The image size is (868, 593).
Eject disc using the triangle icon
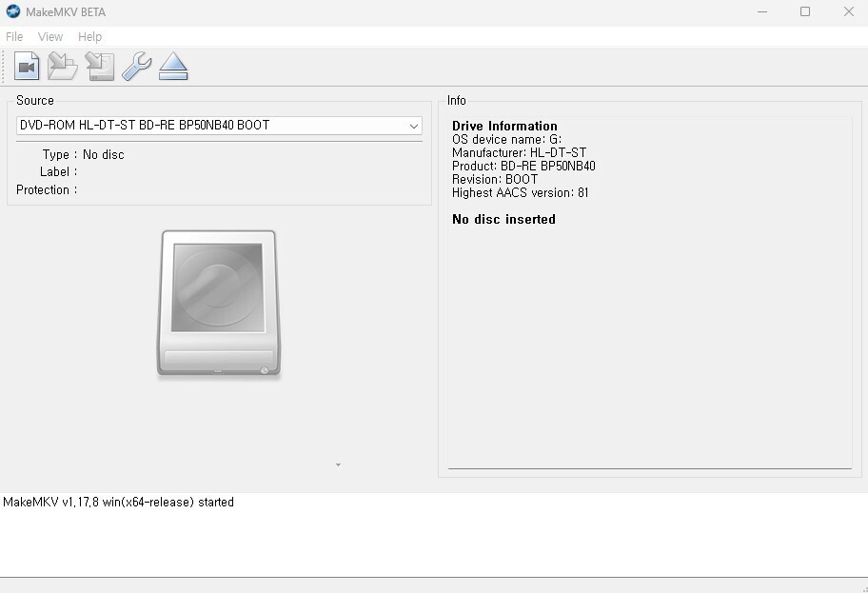tap(173, 67)
